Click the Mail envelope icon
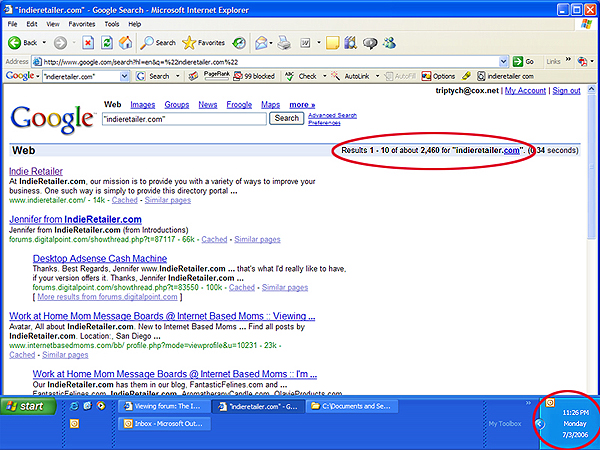The width and height of the screenshot is (600, 450). pos(261,43)
